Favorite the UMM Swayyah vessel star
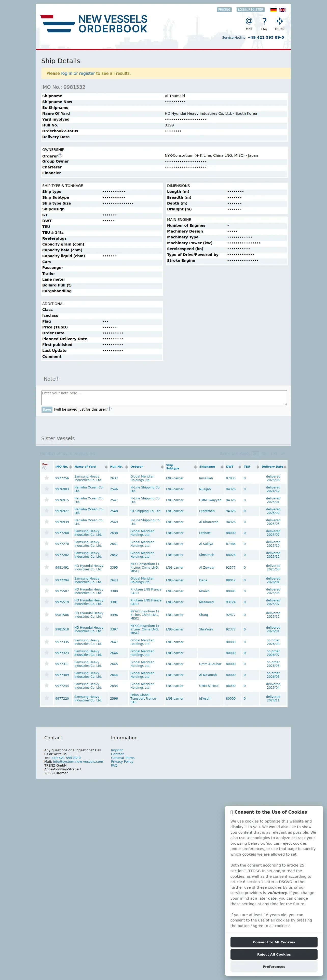Image resolution: width=327 pixels, height=980 pixels. [46, 500]
